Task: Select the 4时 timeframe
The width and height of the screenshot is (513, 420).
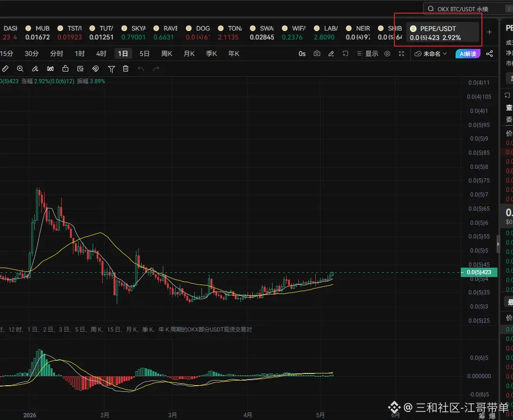Action: click(101, 54)
